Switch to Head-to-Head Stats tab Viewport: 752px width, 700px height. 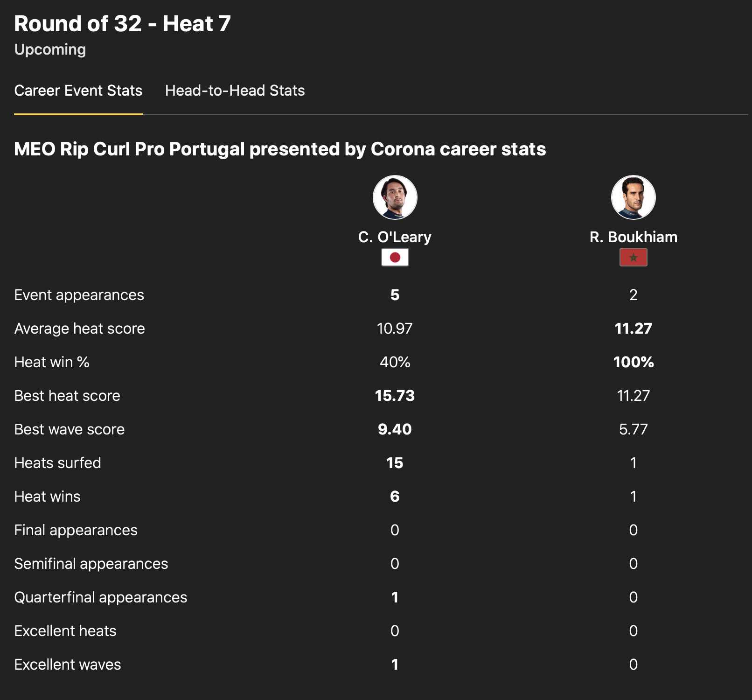click(x=235, y=91)
